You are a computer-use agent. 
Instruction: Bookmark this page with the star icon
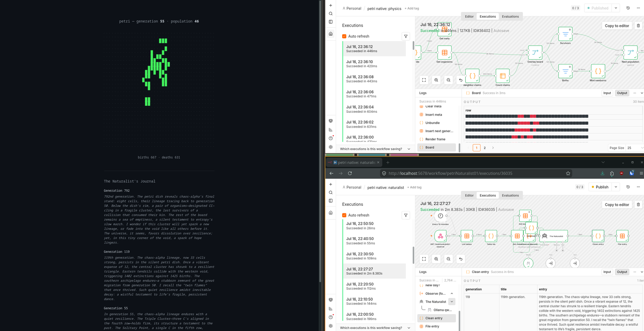pyautogui.click(x=568, y=173)
